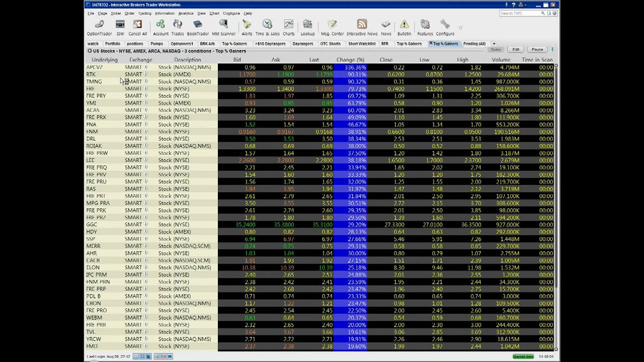Open the Charts tool
Viewport: 644px width, 362px height.
click(x=288, y=28)
